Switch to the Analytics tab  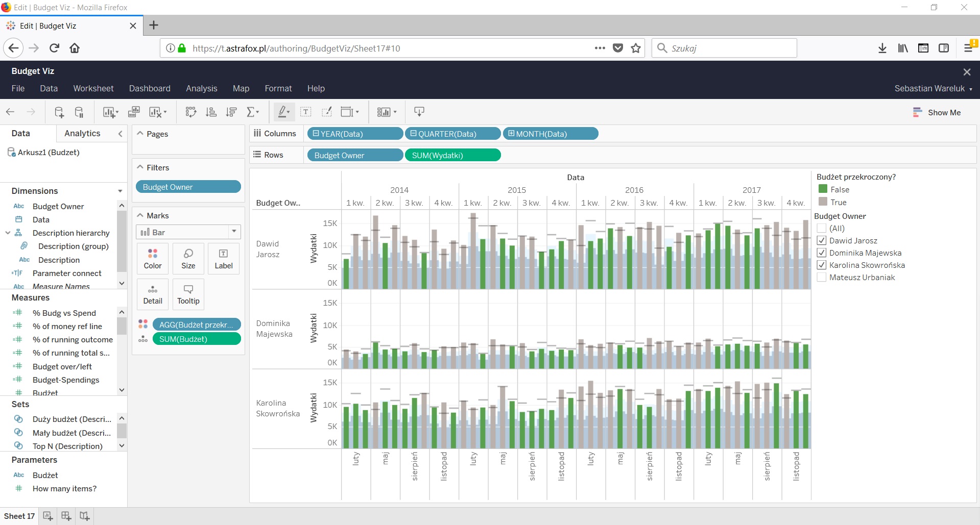pos(82,133)
